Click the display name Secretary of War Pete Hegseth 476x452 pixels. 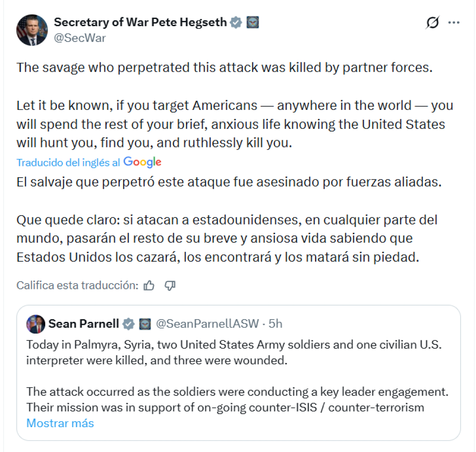(x=140, y=22)
